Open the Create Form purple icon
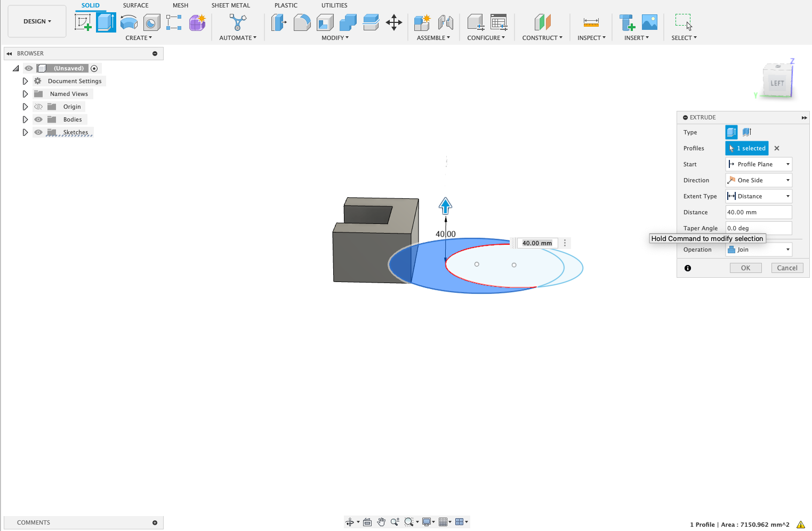The width and height of the screenshot is (812, 531). click(x=197, y=22)
